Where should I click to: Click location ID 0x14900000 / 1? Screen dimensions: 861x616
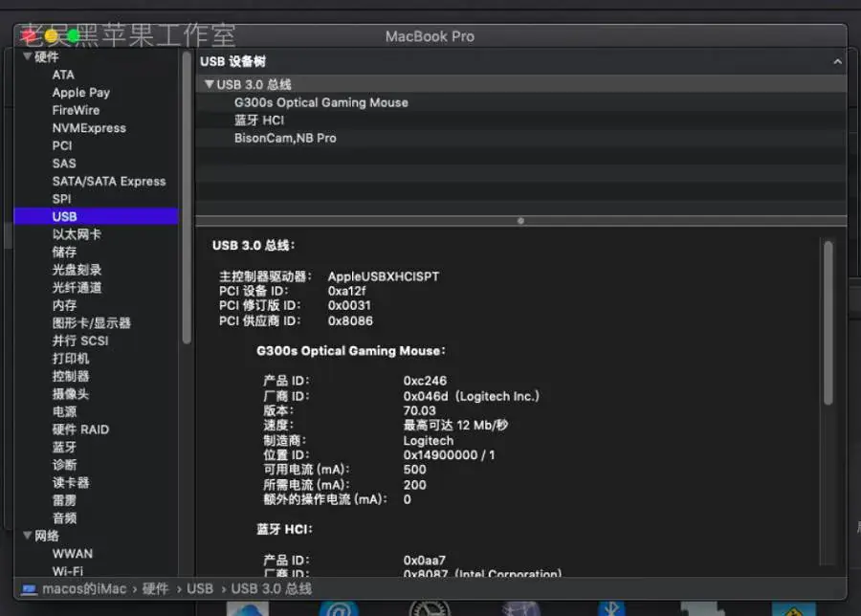pos(449,455)
